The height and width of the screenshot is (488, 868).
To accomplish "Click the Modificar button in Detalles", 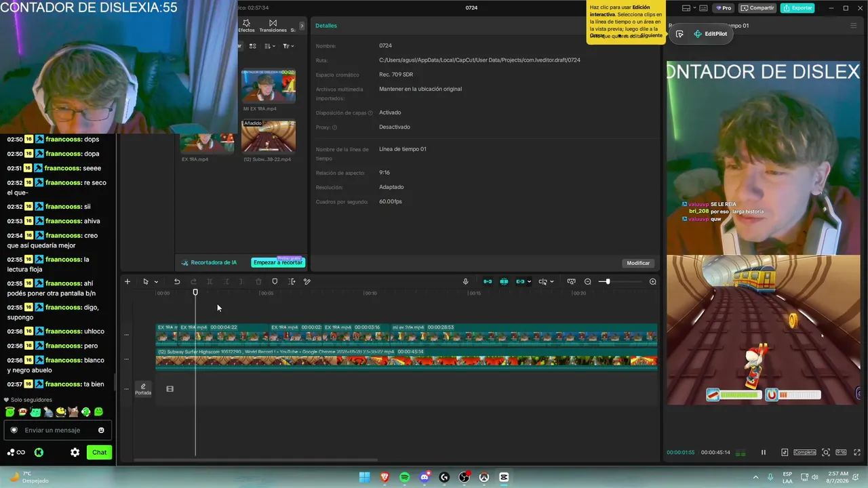I will tap(638, 263).
